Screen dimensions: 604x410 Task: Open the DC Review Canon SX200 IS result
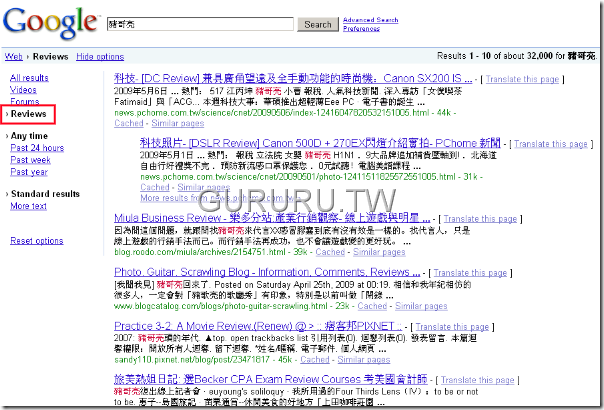click(x=293, y=79)
